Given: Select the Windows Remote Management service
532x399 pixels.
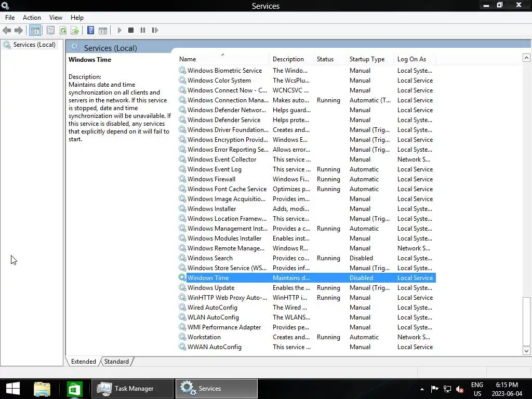Looking at the screenshot, I should (307, 248).
